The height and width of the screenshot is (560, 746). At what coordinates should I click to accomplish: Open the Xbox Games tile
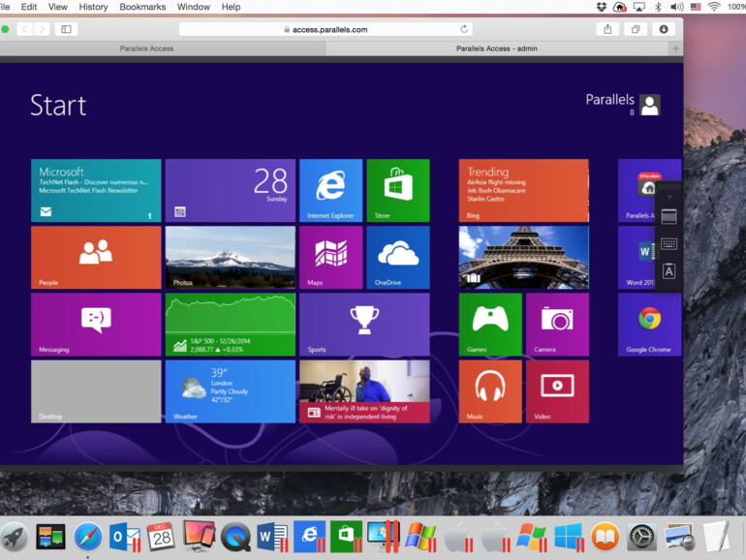tap(490, 325)
